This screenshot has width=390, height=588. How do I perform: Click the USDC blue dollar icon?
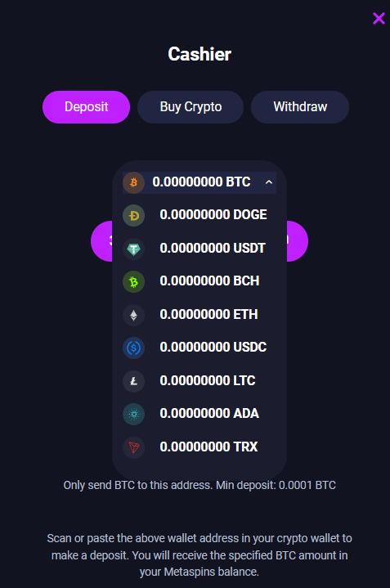coord(133,348)
